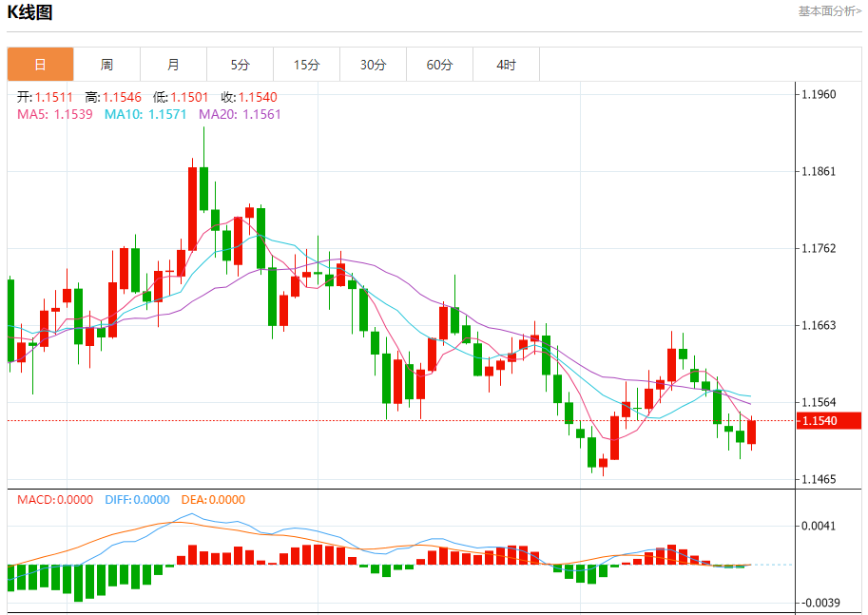Click the MACD value label
The height and width of the screenshot is (615, 868).
coord(55,500)
